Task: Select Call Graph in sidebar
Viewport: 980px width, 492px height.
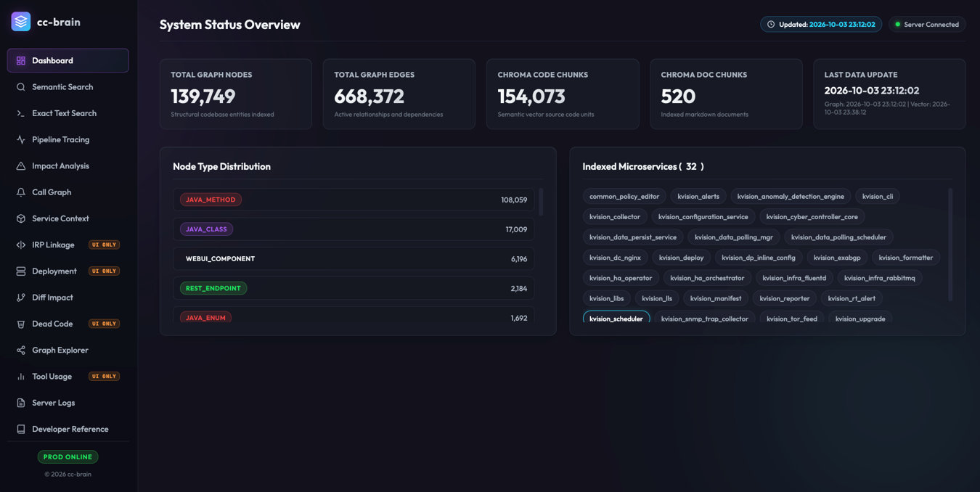Action: pyautogui.click(x=68, y=192)
